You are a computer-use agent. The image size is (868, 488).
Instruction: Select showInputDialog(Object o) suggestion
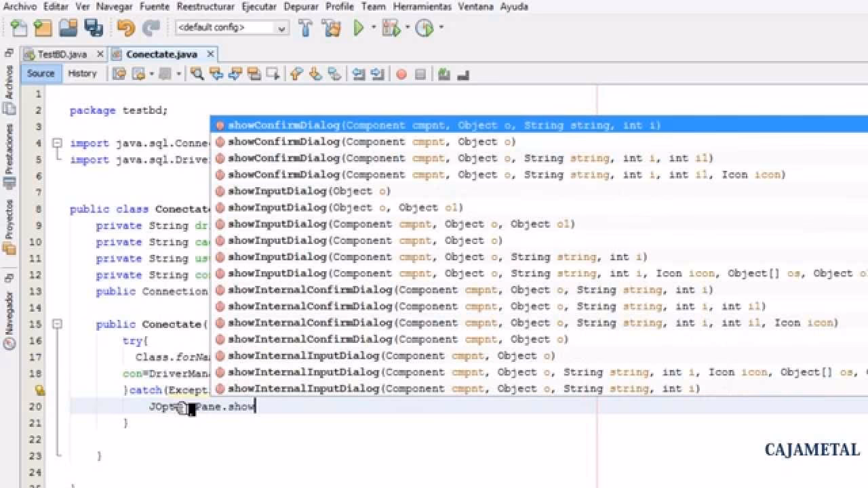pos(538,191)
